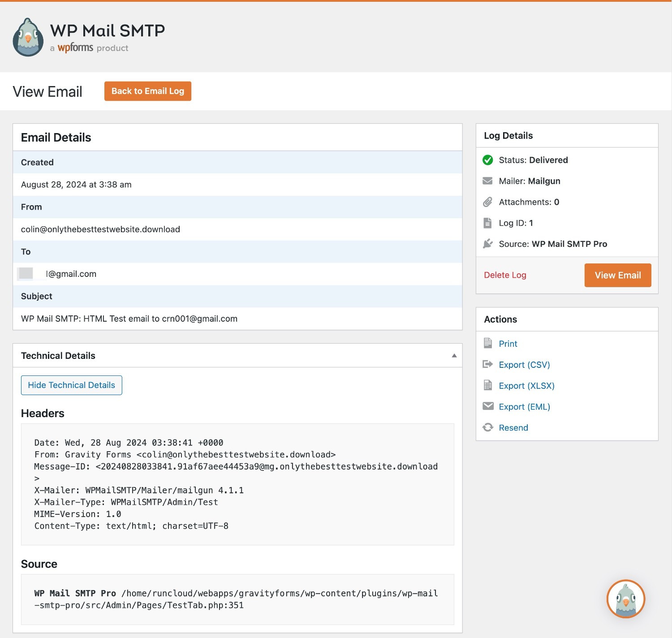
Task: Hide Technical Details button
Action: click(x=72, y=385)
